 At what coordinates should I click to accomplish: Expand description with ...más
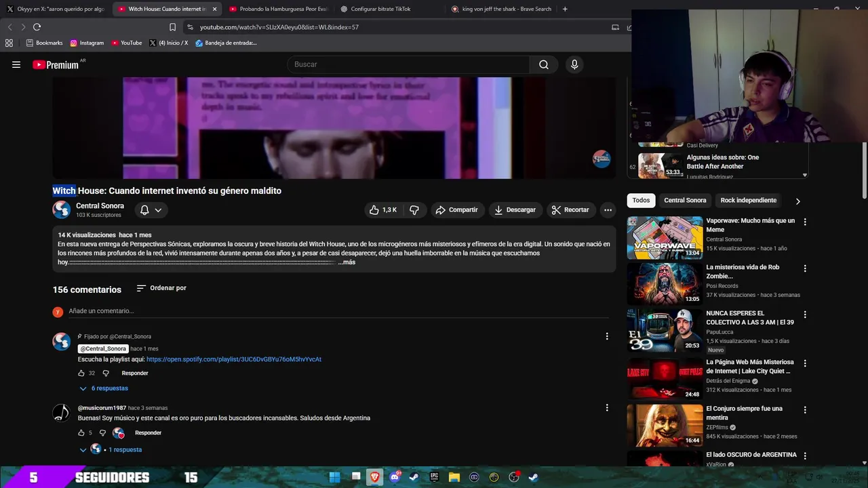[347, 262]
